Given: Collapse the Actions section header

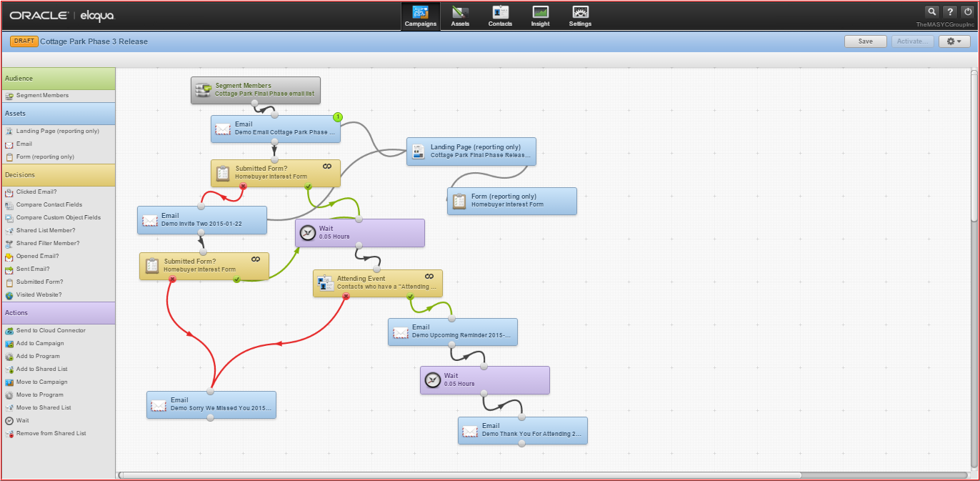Looking at the screenshot, I should tap(58, 312).
